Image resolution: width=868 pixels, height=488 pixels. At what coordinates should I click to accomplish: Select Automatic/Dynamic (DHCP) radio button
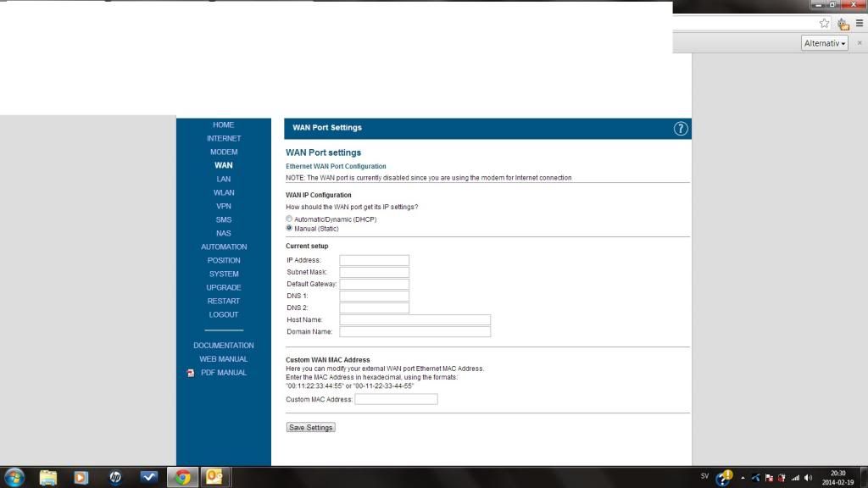click(289, 219)
